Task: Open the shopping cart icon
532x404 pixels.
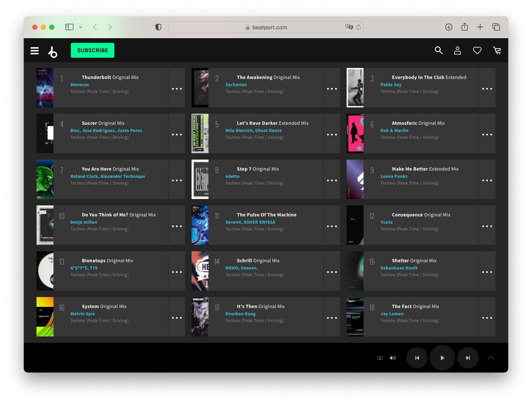Action: pos(497,51)
